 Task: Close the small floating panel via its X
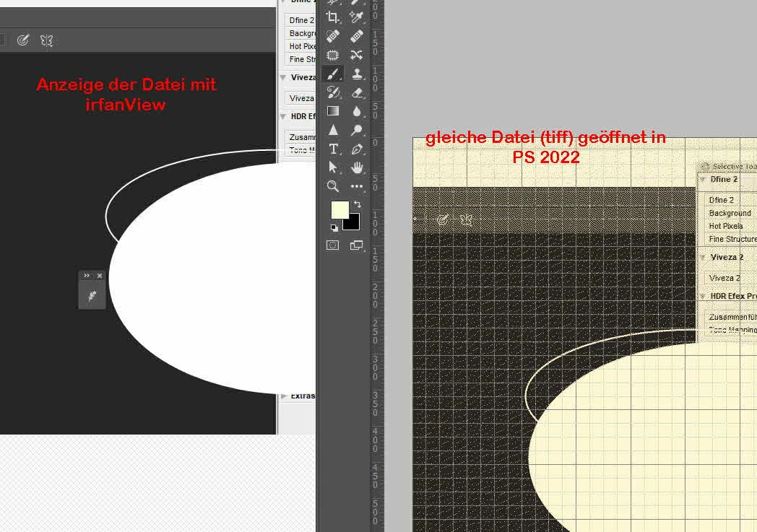[x=100, y=276]
